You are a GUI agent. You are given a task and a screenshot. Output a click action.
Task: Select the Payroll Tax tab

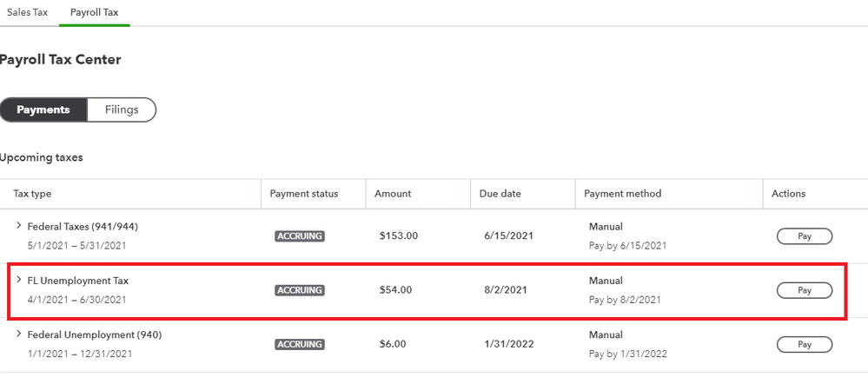point(94,13)
